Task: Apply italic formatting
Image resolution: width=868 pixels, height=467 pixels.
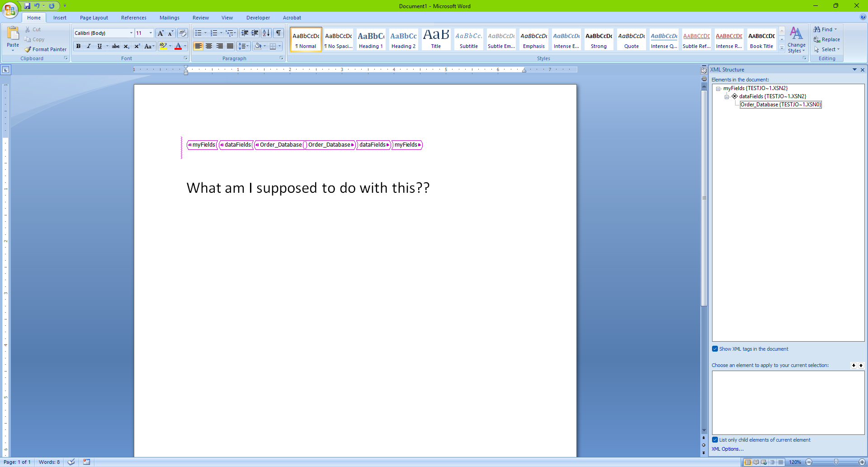Action: (x=89, y=46)
